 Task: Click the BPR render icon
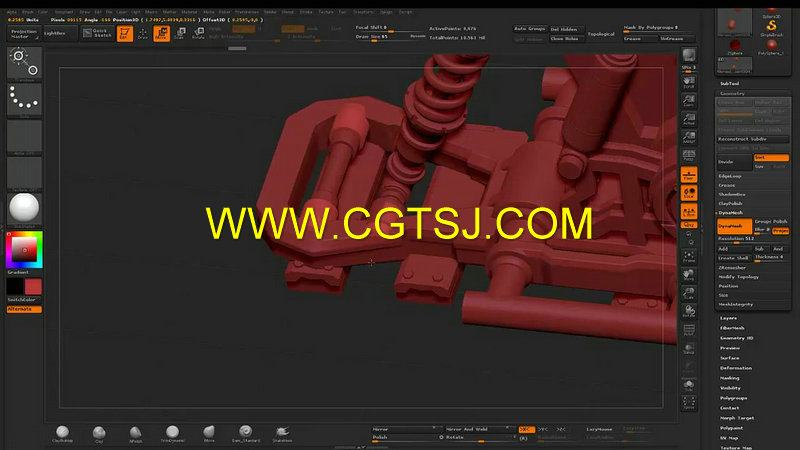point(689,55)
